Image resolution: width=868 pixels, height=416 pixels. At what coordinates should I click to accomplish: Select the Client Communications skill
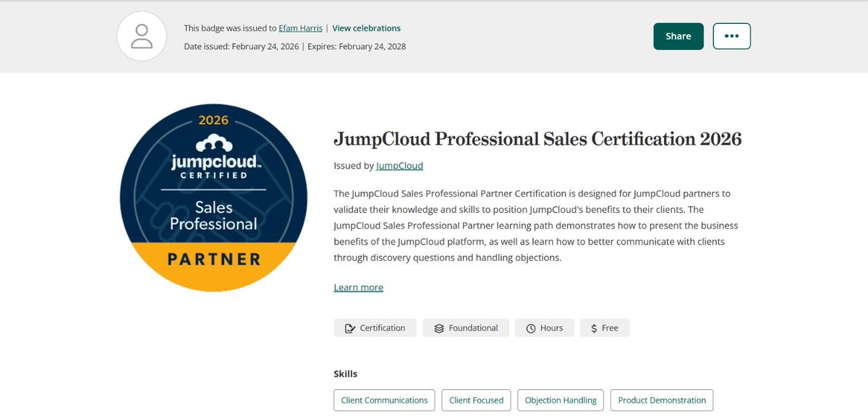tap(384, 400)
